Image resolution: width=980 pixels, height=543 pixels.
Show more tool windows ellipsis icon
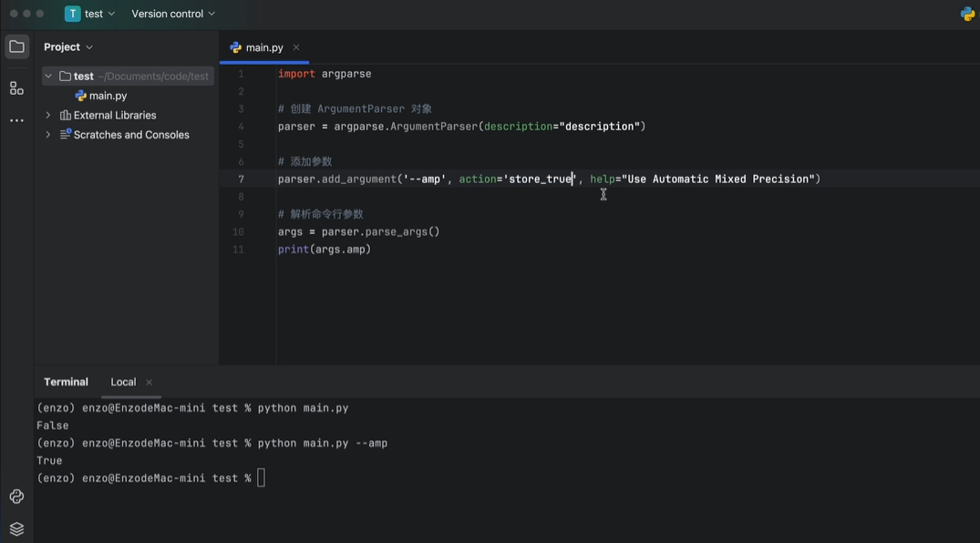click(17, 120)
